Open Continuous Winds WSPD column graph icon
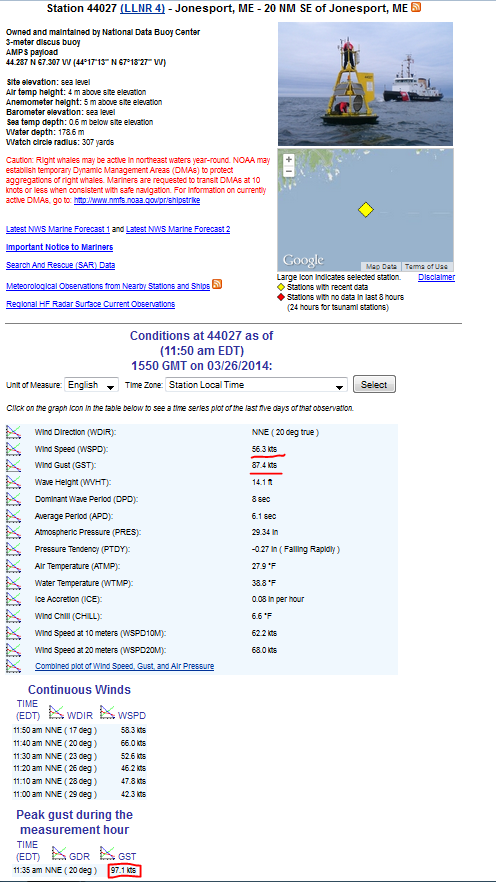496x882 pixels. click(x=107, y=713)
